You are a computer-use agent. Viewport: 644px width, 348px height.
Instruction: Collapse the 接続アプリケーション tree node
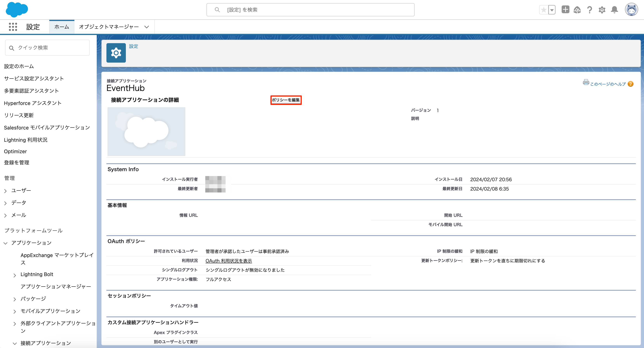point(15,344)
